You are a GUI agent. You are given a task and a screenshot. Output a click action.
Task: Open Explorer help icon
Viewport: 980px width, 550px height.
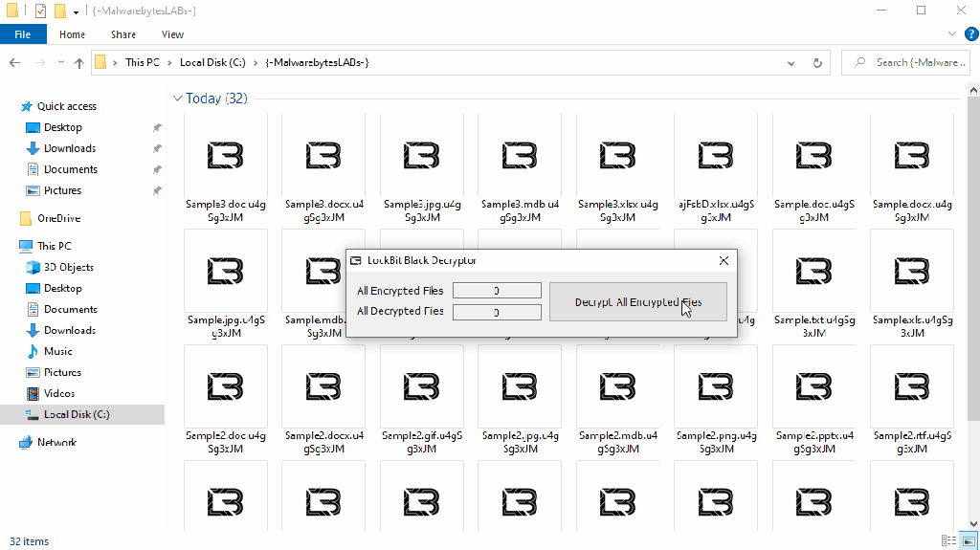(971, 33)
